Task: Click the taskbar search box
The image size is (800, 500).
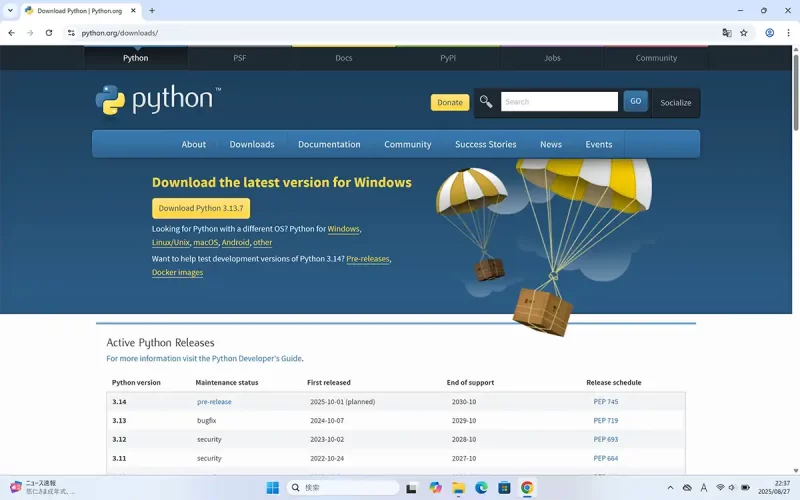Action: point(343,488)
